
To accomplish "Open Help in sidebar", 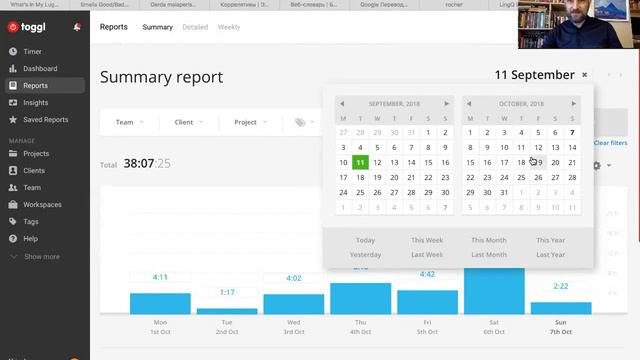I will (x=30, y=239).
